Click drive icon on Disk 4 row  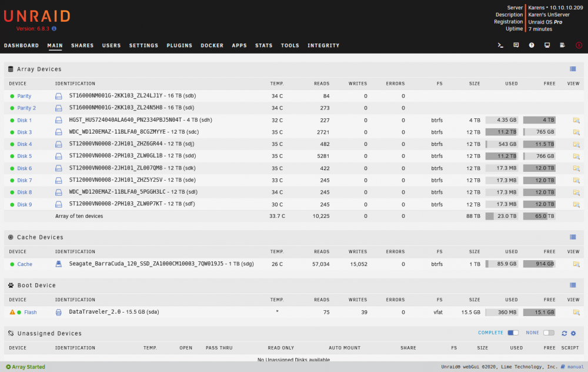click(58, 144)
